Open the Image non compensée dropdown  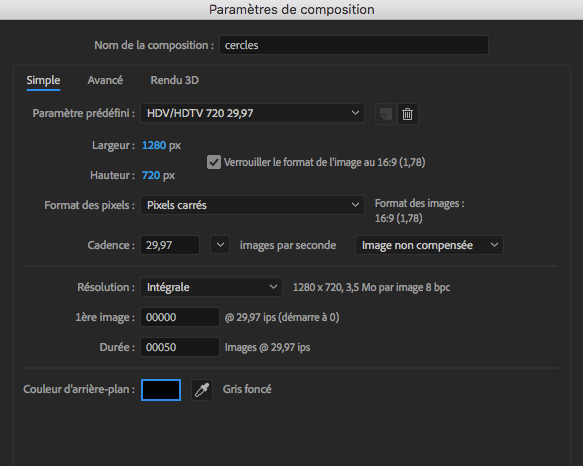[x=429, y=245]
